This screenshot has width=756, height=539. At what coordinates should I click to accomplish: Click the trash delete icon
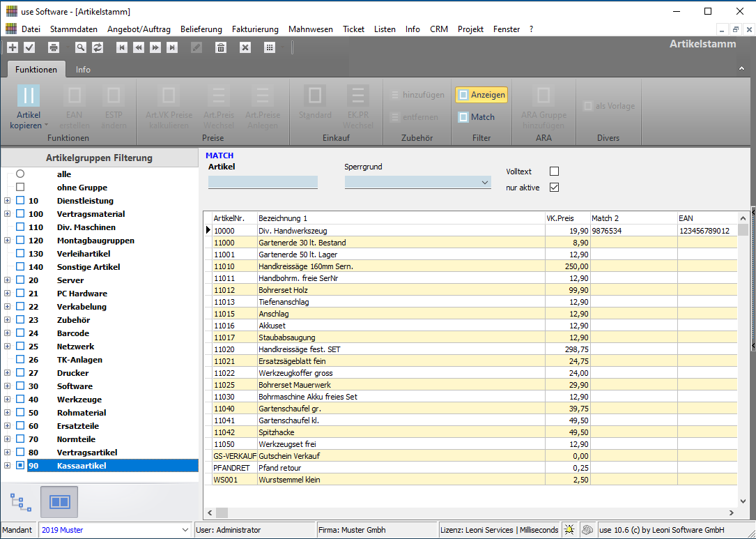click(221, 47)
